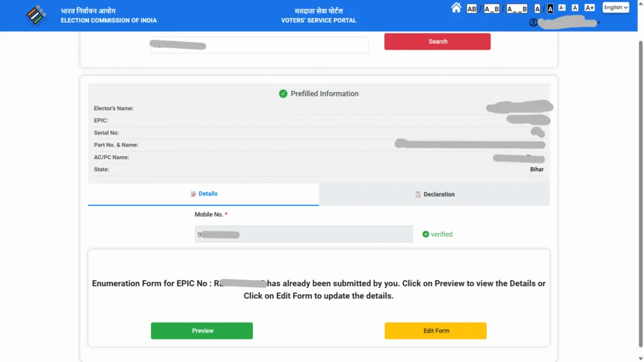644x362 pixels.
Task: Switch to the Declaration tab
Action: [x=435, y=194]
